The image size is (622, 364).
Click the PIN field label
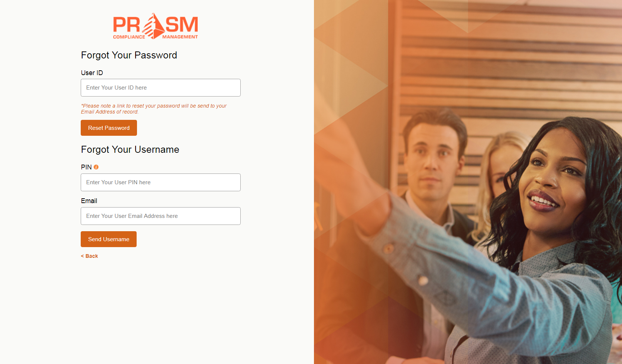pyautogui.click(x=86, y=167)
